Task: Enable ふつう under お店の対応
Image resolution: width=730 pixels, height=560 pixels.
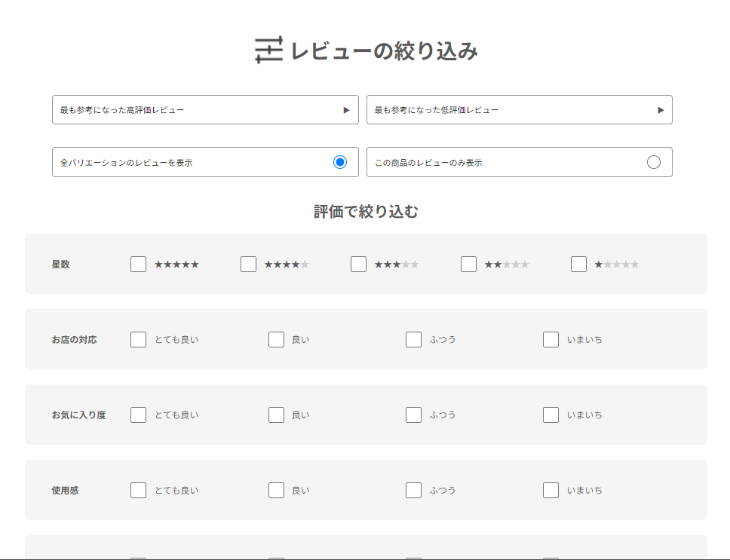Action: point(413,339)
